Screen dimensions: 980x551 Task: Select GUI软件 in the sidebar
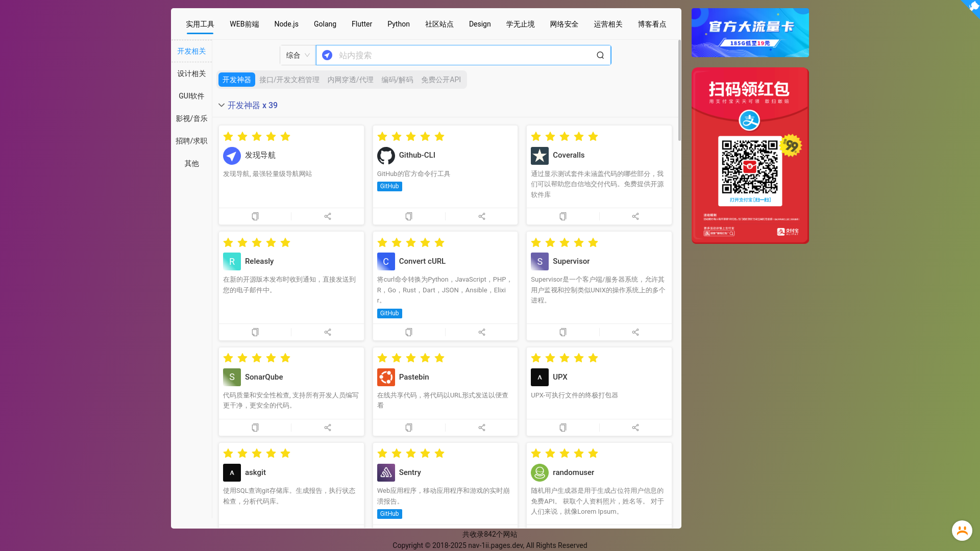191,96
